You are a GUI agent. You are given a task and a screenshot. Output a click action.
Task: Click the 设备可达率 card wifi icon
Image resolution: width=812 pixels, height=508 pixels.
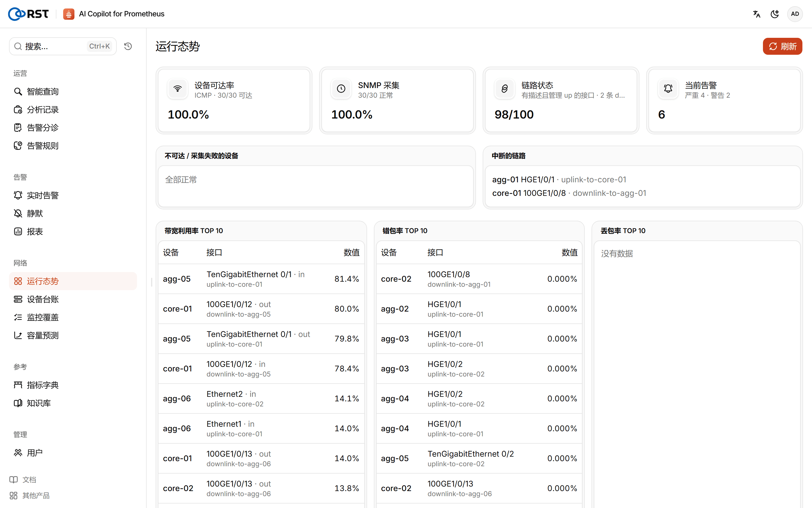point(178,89)
